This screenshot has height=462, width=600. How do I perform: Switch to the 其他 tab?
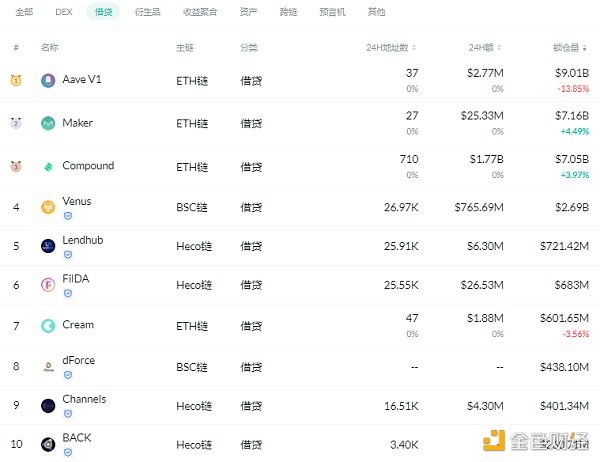(x=376, y=12)
